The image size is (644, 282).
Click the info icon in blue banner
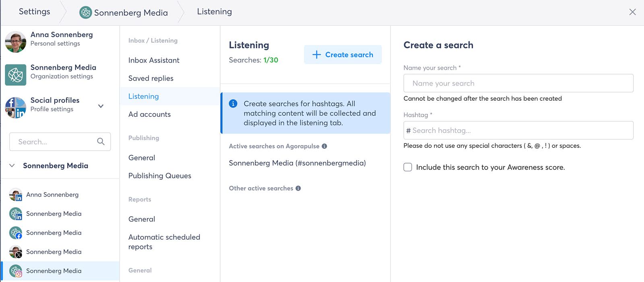pos(233,104)
